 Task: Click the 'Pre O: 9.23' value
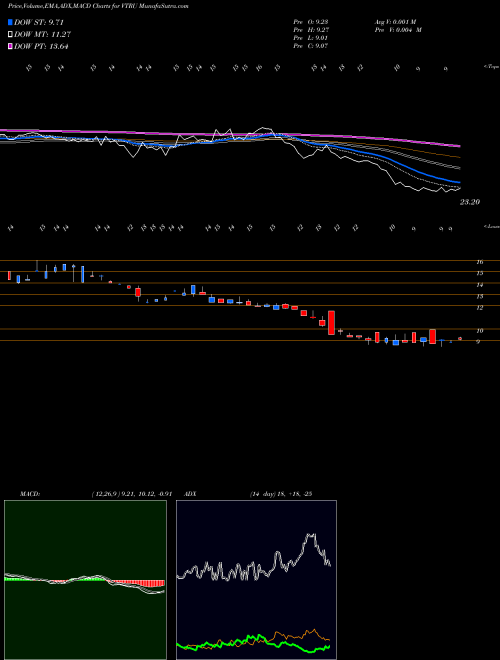[x=311, y=22]
